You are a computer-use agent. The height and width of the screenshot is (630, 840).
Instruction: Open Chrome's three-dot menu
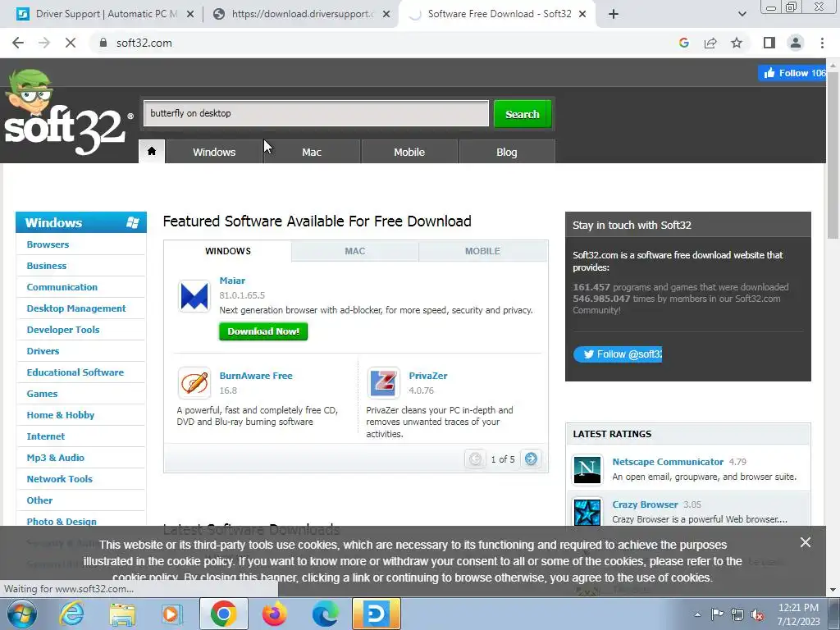point(822,43)
